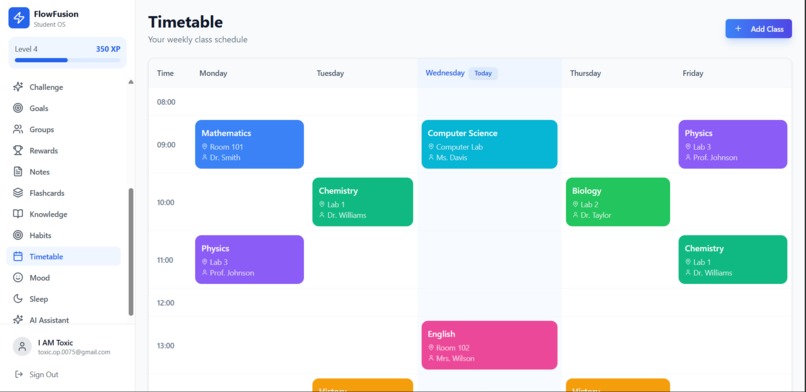The image size is (806, 392).
Task: Click the Timetable calendar icon
Action: 18,256
